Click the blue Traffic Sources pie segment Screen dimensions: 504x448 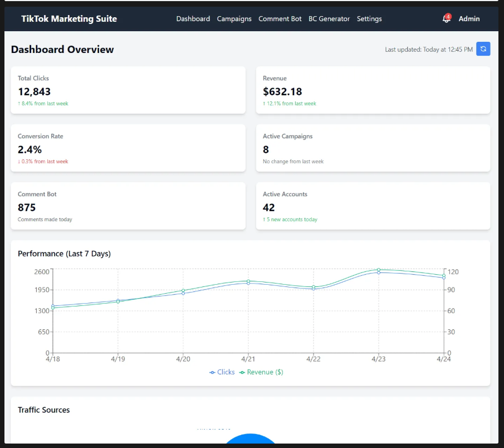coord(251,440)
